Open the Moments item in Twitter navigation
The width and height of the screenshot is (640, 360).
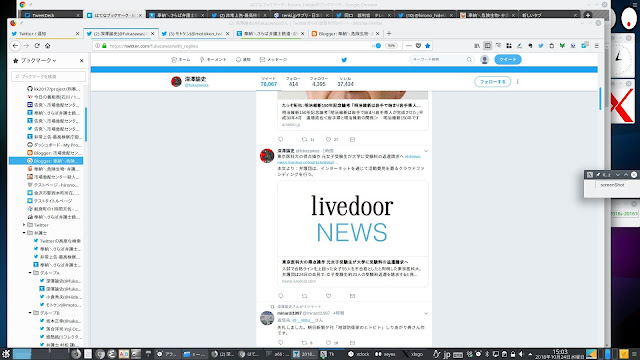[x=213, y=60]
